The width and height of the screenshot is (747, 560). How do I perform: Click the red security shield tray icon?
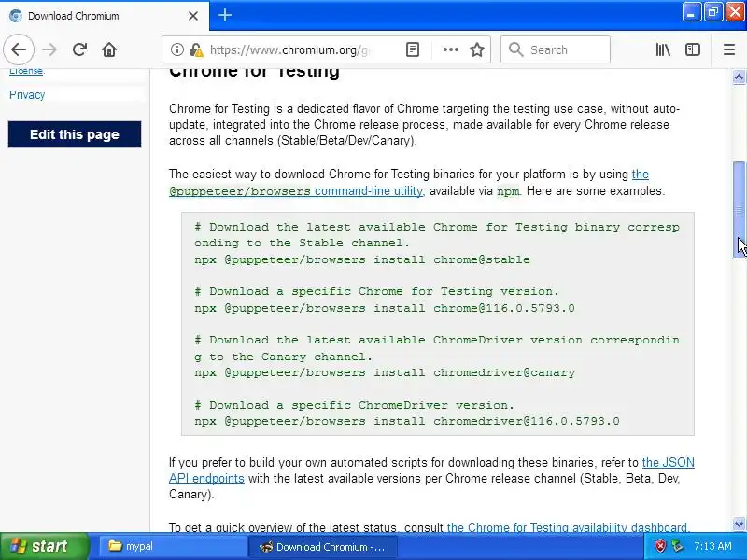[660, 546]
